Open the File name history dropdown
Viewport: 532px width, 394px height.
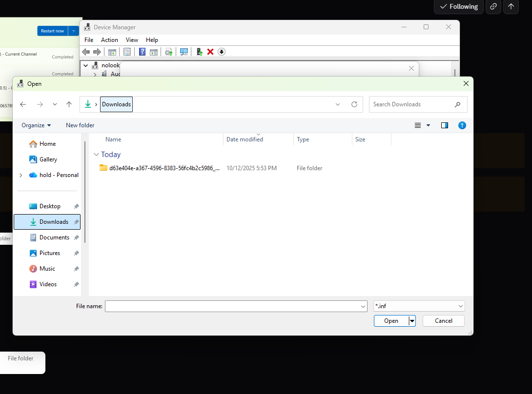coord(363,307)
